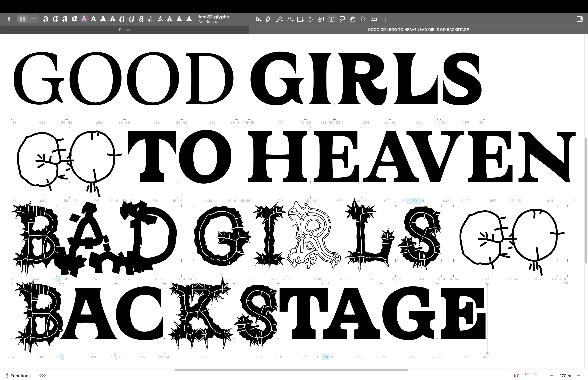Viewport: 588px width, 380px height.
Task: Click the Rotate tool icon
Action: [311, 19]
